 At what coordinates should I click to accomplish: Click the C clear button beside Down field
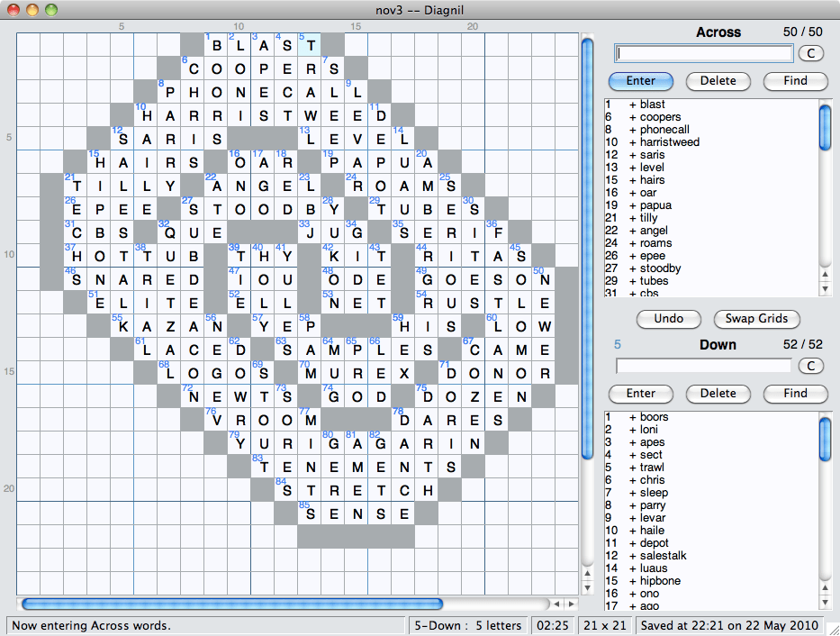click(x=809, y=366)
